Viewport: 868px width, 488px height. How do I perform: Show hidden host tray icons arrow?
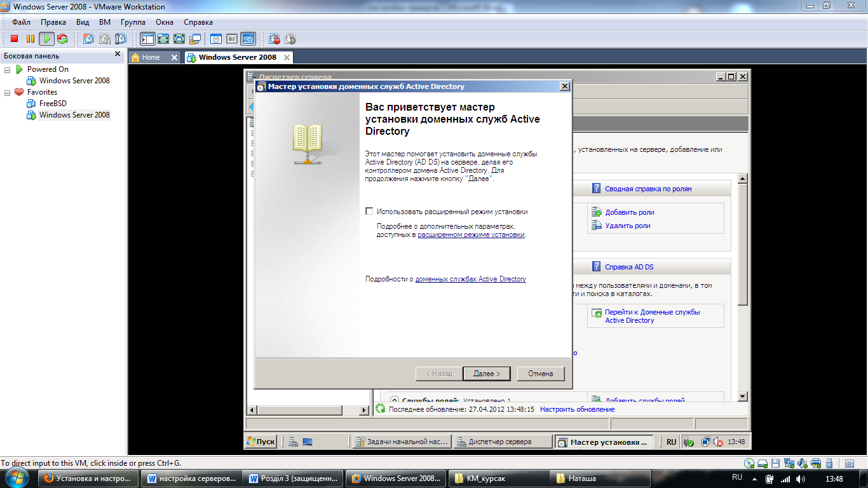click(755, 479)
